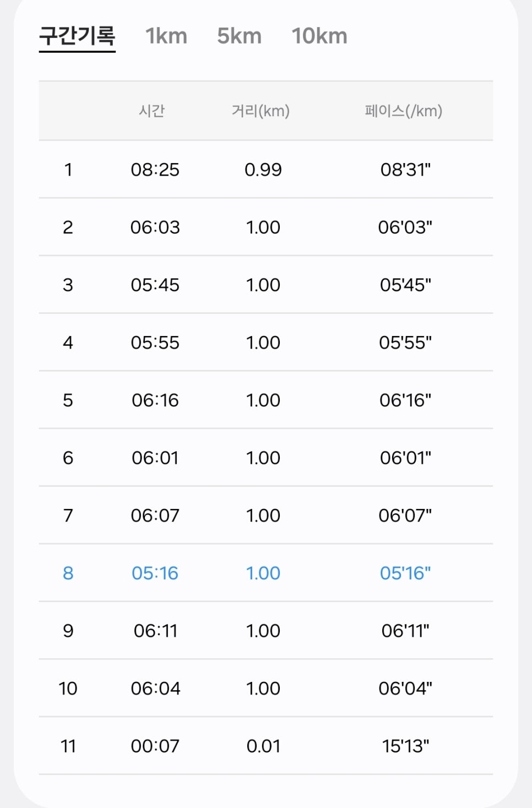Click the 페이스(/km) column header
Image resolution: width=532 pixels, height=808 pixels.
pos(404,111)
